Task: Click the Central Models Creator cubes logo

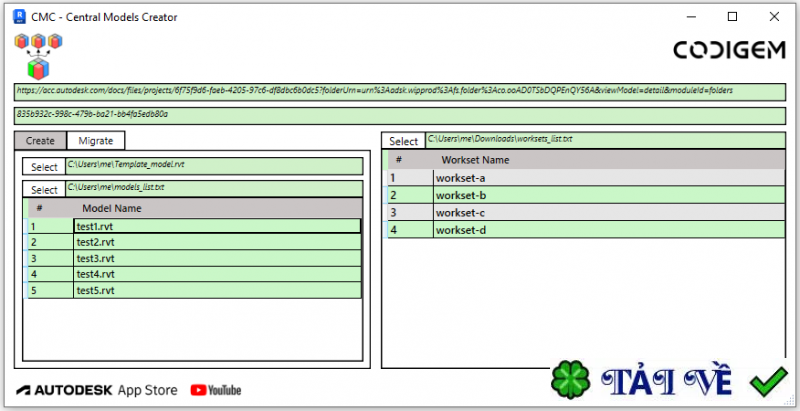Action: (x=38, y=56)
